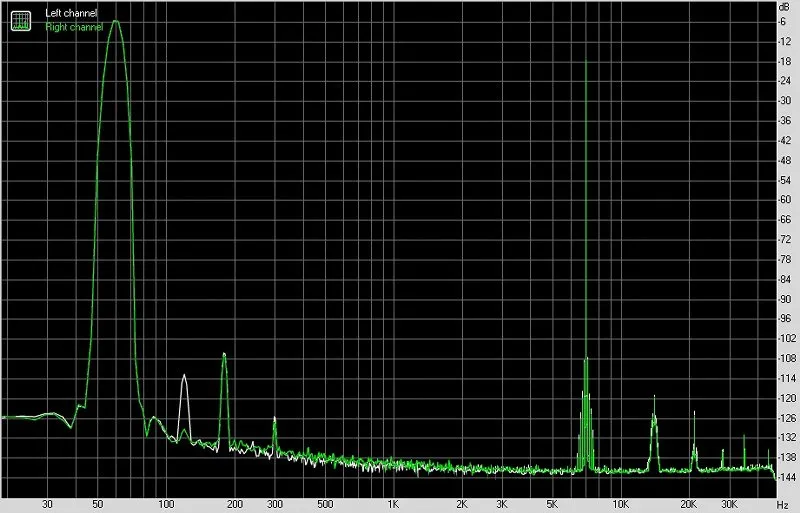Click the harmonic peak near 14 kHz
Image resolution: width=800 pixels, height=513 pixels.
pyautogui.click(x=654, y=397)
